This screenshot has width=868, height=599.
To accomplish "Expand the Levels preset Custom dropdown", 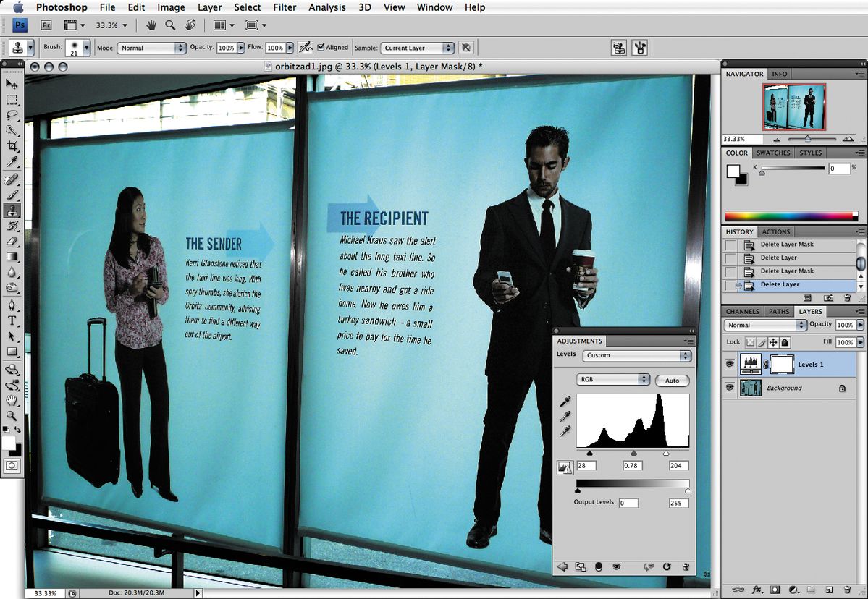I will point(637,356).
